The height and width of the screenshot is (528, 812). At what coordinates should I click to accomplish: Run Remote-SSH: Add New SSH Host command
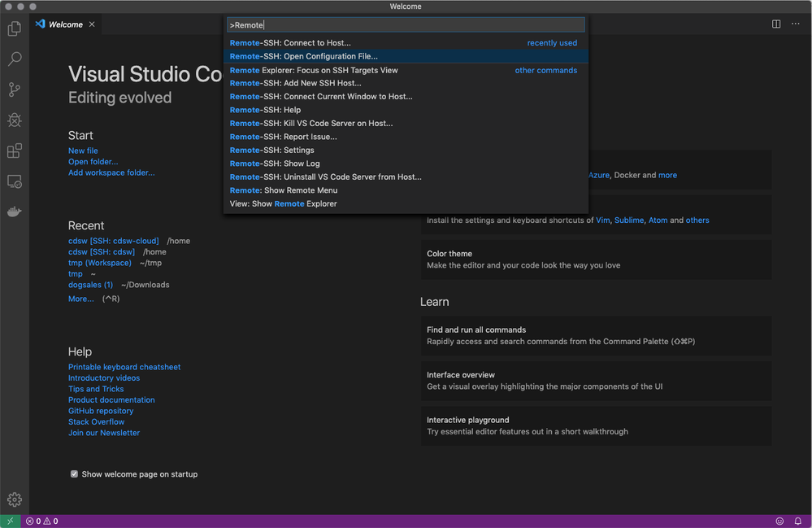406,83
